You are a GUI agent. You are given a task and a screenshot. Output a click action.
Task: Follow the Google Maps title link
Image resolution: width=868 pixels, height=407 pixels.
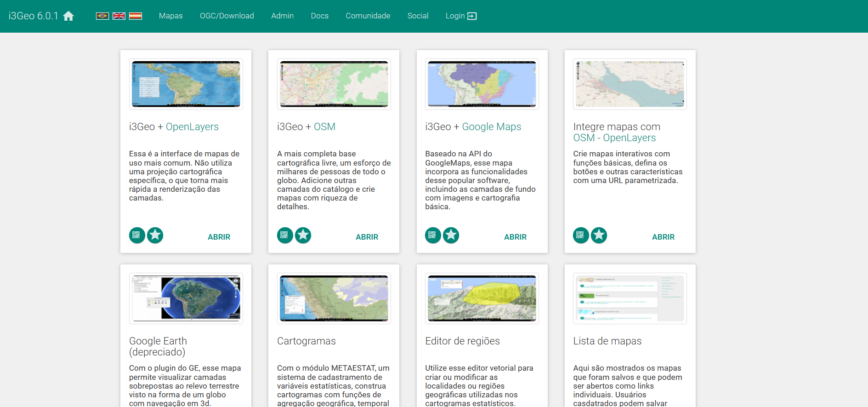[492, 127]
